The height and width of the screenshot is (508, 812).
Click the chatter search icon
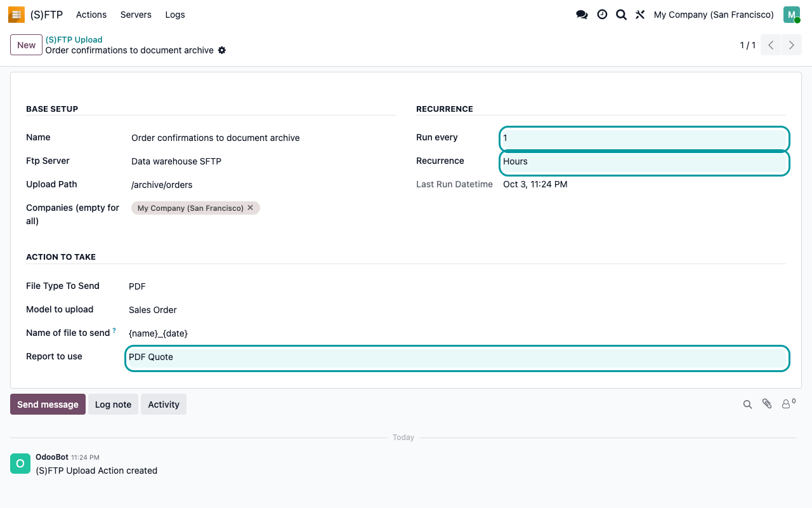(x=747, y=404)
